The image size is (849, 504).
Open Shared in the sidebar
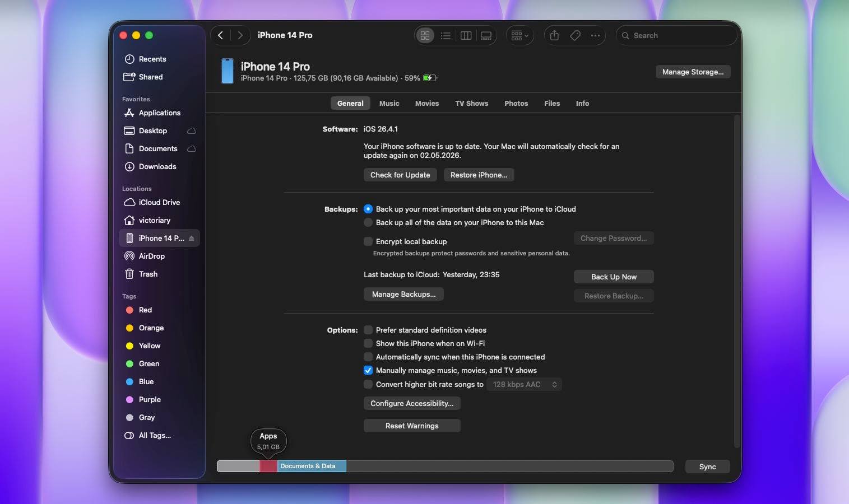(x=159, y=77)
